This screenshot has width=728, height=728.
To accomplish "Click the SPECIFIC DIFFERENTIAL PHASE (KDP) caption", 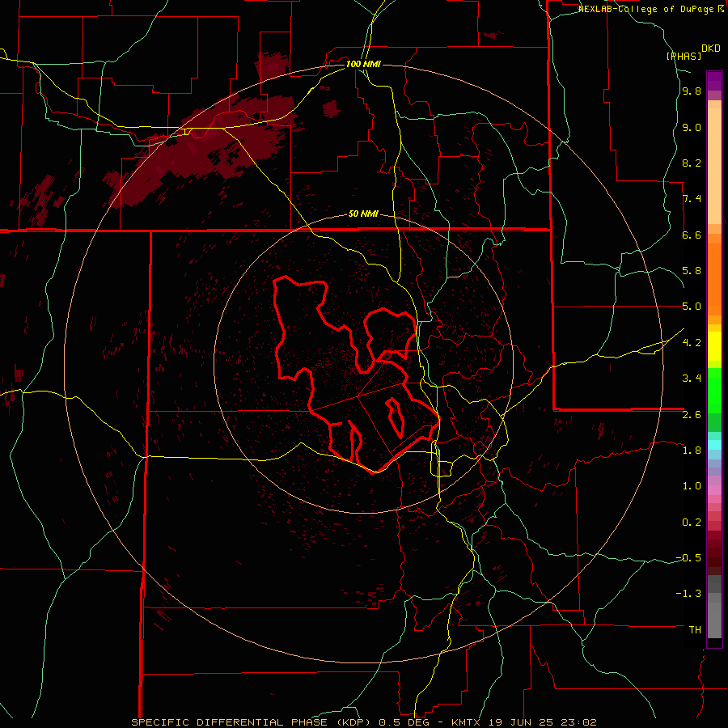I will tap(252, 722).
